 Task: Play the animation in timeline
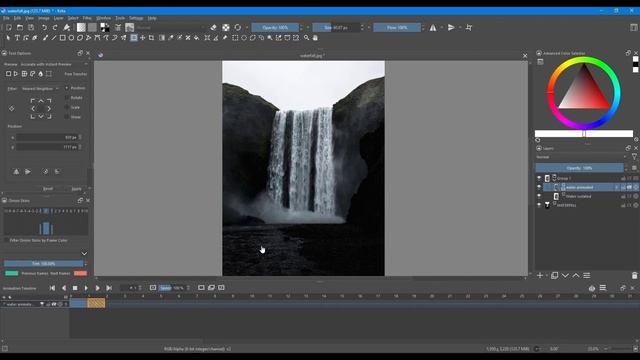[x=86, y=288]
